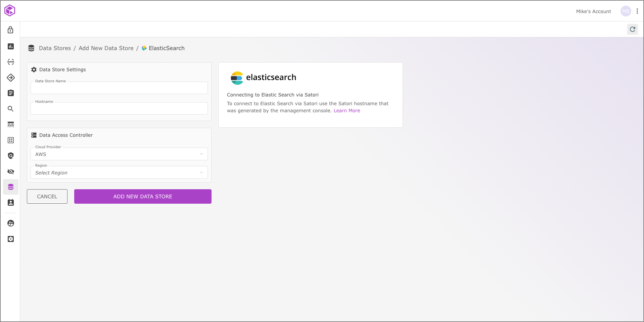Click the refresh button at top right
Screen dimensions: 644x322
click(x=632, y=29)
